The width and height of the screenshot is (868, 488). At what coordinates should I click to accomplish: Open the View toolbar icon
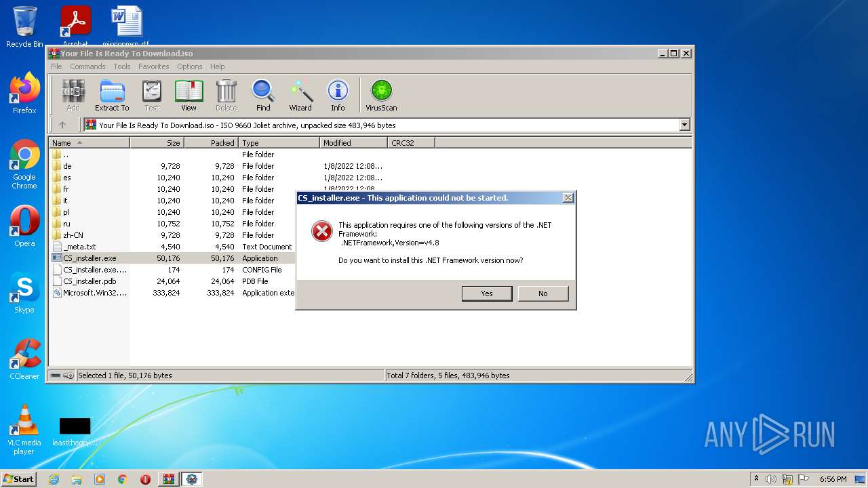(189, 95)
